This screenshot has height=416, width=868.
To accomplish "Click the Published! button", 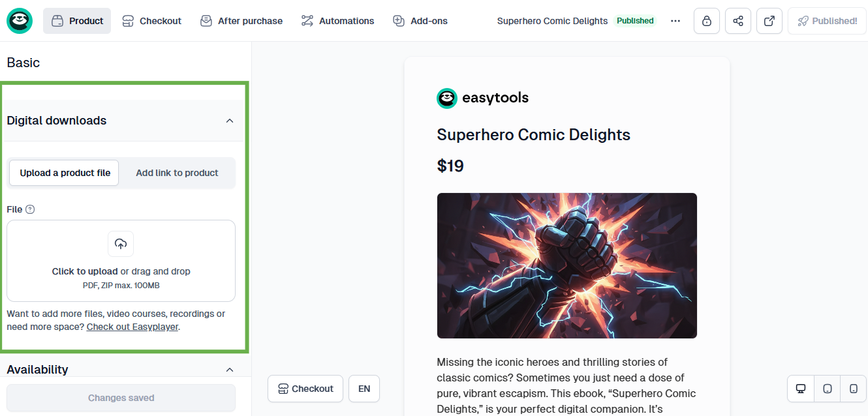I will [x=826, y=20].
